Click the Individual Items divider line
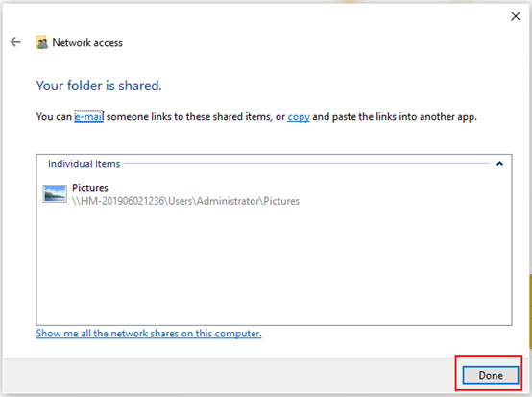The width and height of the screenshot is (532, 397). tap(306, 163)
